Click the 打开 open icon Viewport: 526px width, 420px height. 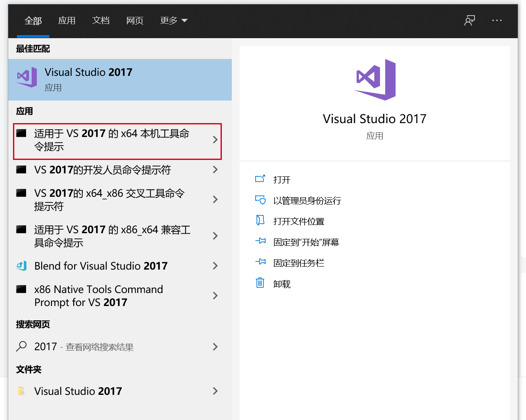pyautogui.click(x=260, y=179)
